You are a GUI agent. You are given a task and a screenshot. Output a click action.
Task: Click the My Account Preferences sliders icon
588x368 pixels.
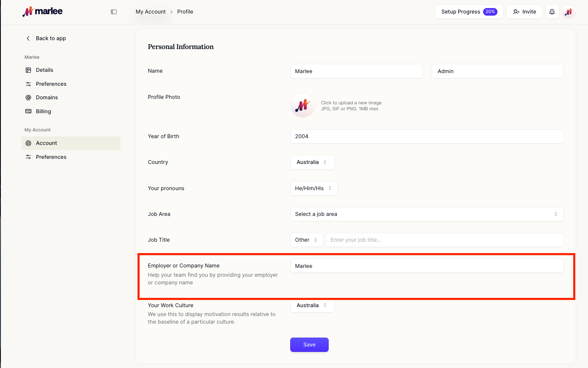click(28, 157)
